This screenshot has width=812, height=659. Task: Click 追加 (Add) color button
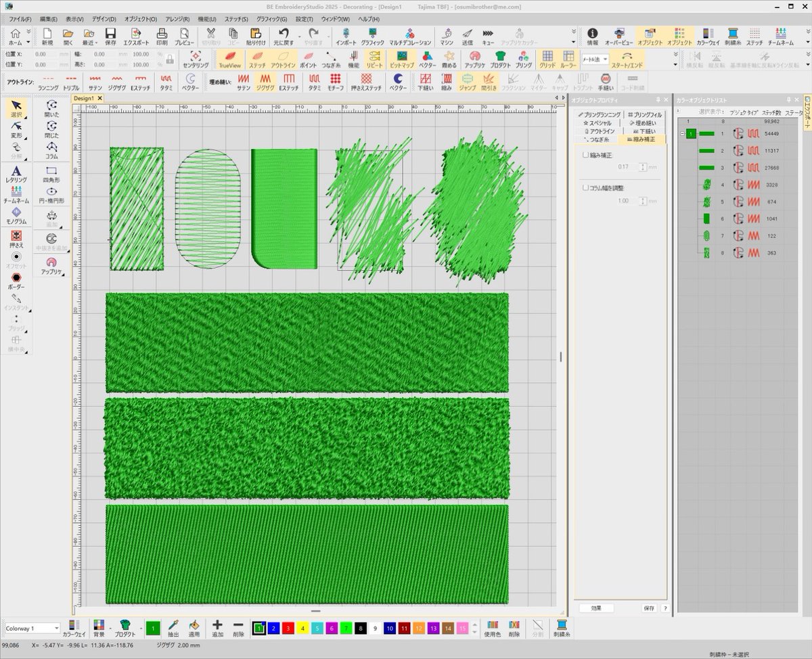click(217, 629)
